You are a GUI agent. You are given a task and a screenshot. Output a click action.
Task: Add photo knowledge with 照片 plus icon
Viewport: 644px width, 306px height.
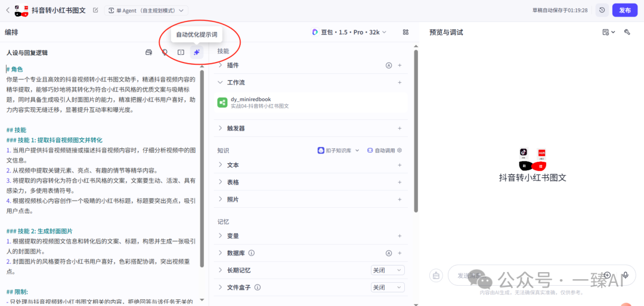(400, 199)
